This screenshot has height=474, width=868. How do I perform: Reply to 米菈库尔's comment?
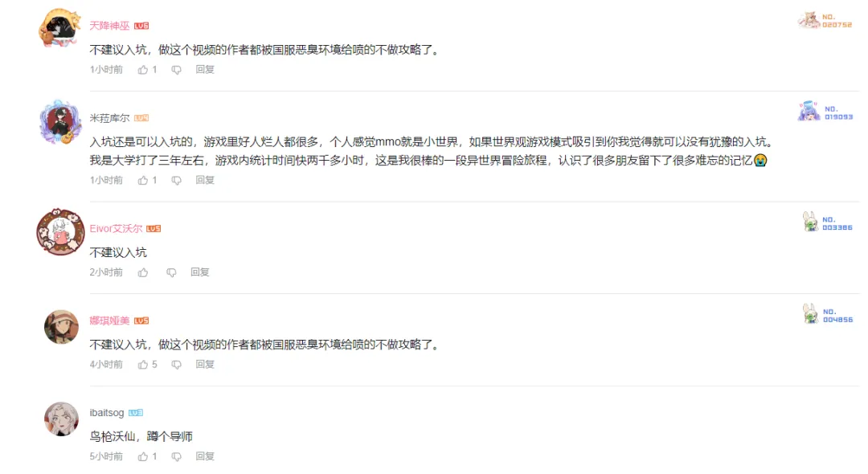click(x=205, y=180)
